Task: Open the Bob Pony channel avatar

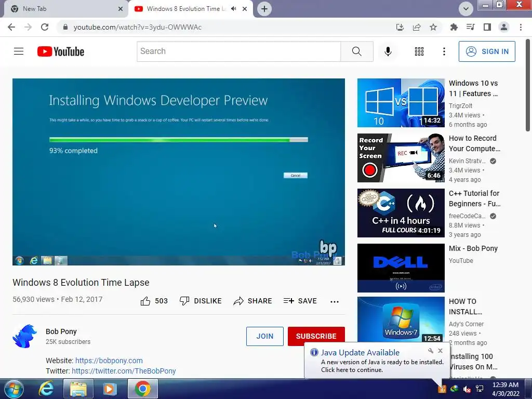Action: pos(25,336)
